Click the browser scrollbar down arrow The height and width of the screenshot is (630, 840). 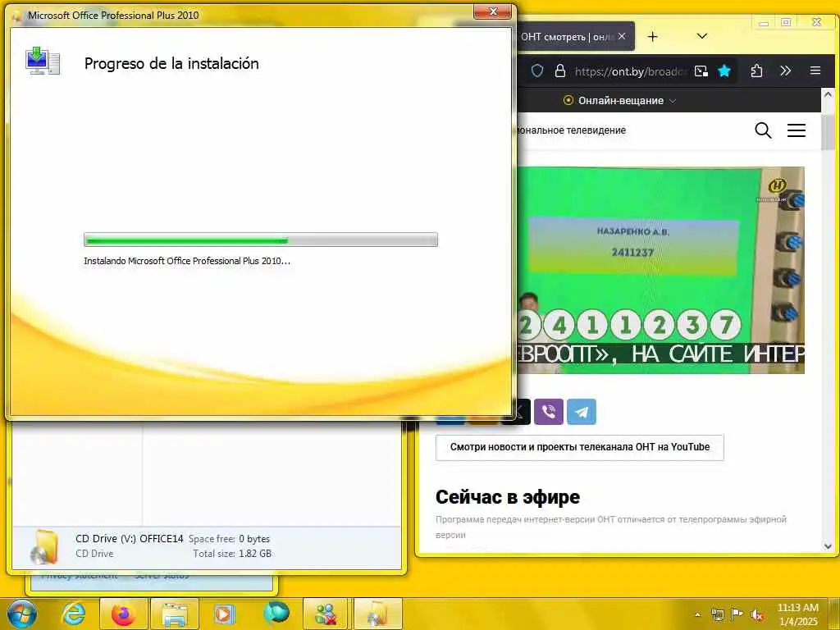tap(829, 546)
